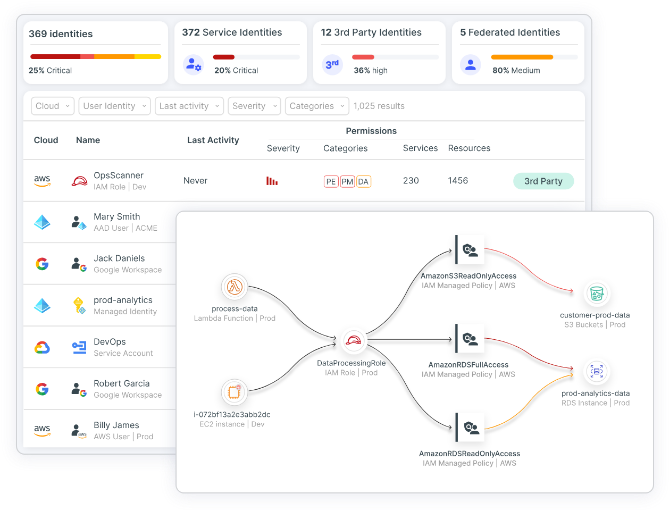Expand the Severity filter dropdown
The width and height of the screenshot is (670, 512).
click(253, 106)
